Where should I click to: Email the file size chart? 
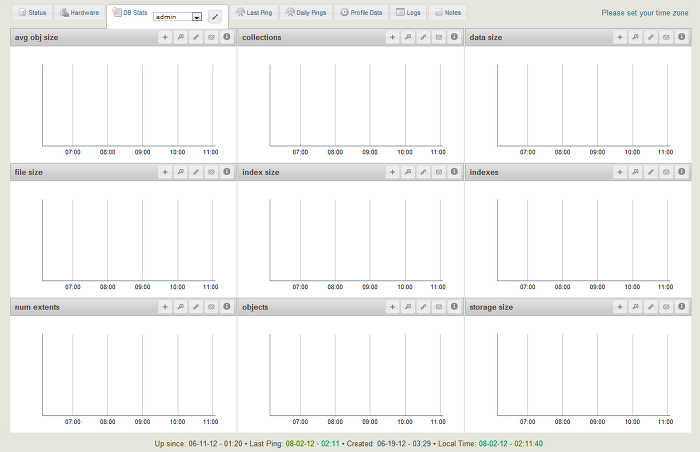(211, 172)
